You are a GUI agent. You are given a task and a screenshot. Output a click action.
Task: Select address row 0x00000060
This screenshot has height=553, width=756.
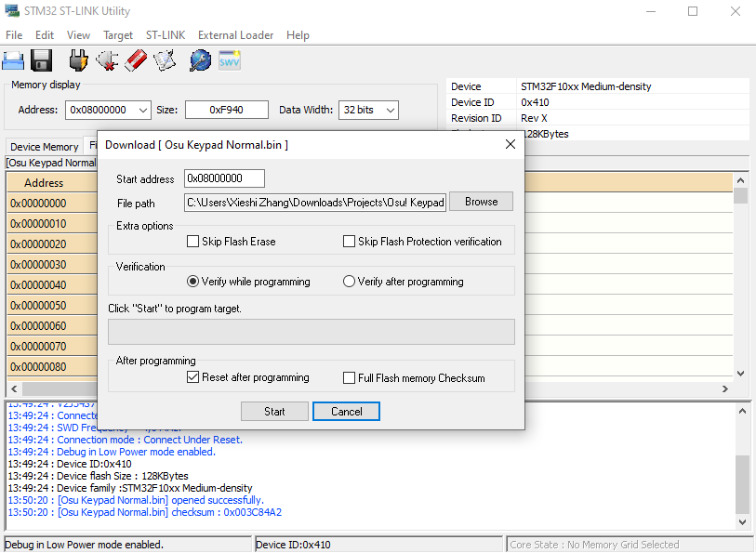(x=52, y=326)
